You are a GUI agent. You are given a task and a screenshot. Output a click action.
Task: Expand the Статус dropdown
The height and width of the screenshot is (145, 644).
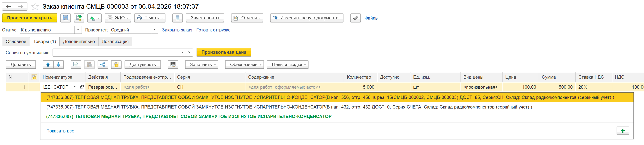pyautogui.click(x=78, y=30)
